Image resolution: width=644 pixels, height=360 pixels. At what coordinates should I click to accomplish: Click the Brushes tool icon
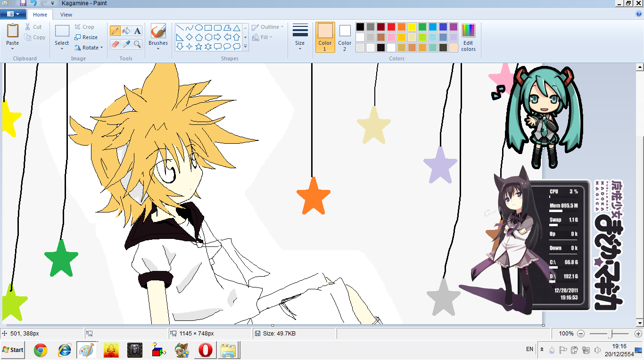(158, 31)
